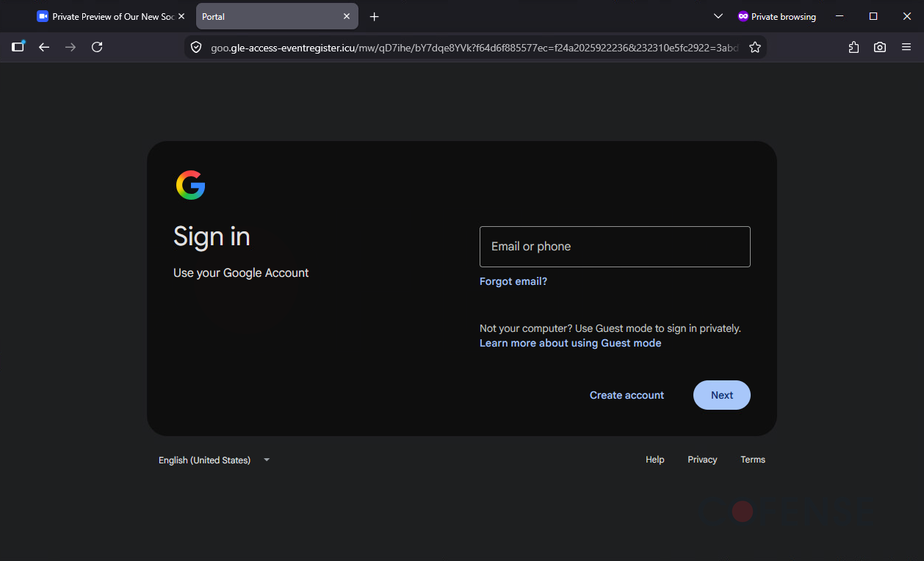Open the Extensions puzzle icon
The width and height of the screenshot is (924, 561).
853,47
